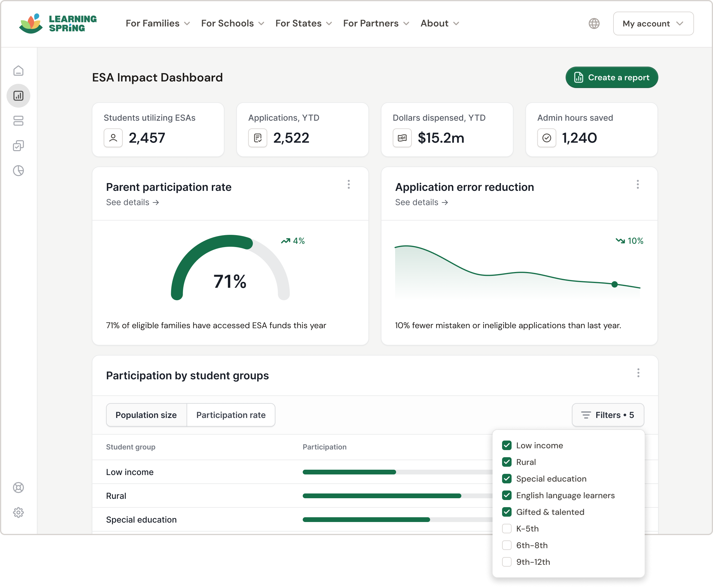Open the stacked rows sidebar icon
713x588 pixels.
[x=18, y=121]
